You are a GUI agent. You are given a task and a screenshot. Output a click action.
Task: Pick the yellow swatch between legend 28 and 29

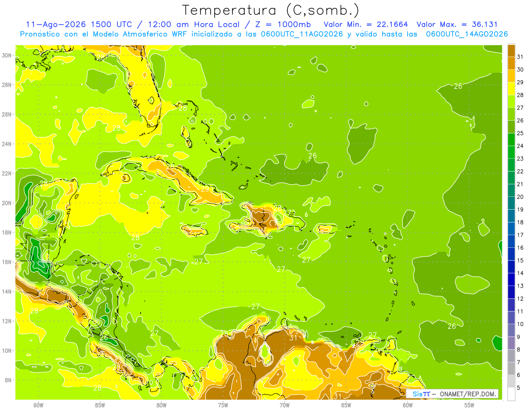[x=511, y=89]
